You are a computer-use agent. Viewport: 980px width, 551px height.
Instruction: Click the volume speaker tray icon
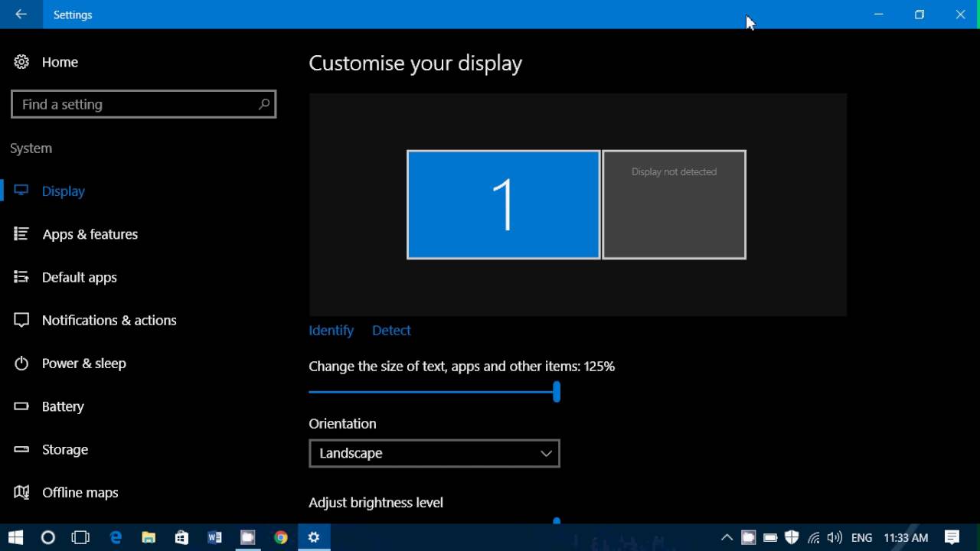(835, 538)
